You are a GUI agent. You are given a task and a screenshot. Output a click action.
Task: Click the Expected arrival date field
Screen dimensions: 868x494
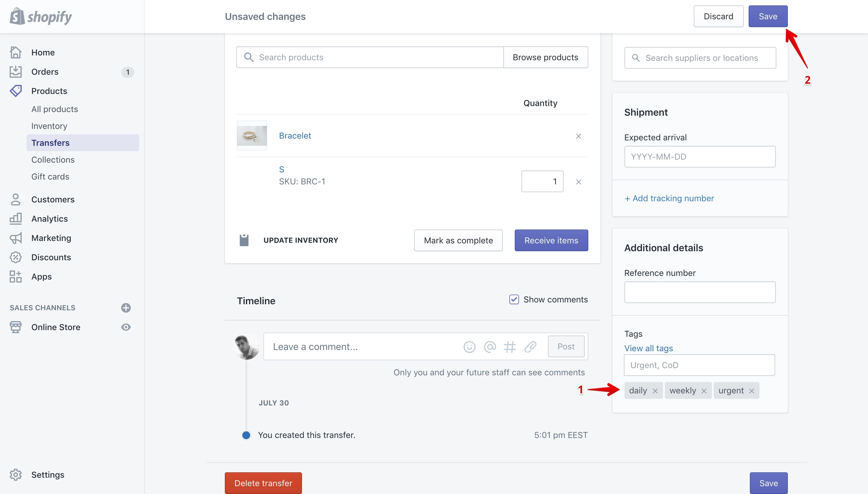click(x=700, y=157)
